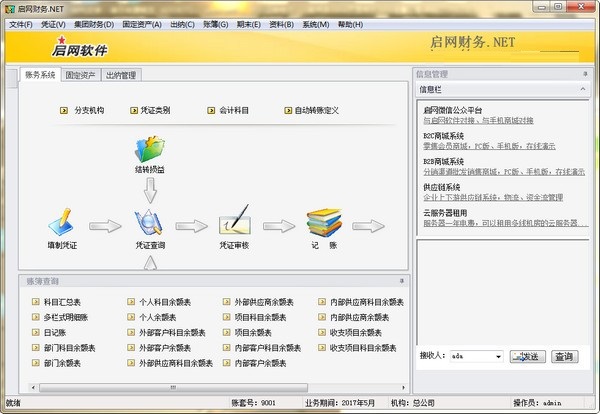Open the 记账 books icon
Viewport: 600px width, 414px height.
coord(324,222)
